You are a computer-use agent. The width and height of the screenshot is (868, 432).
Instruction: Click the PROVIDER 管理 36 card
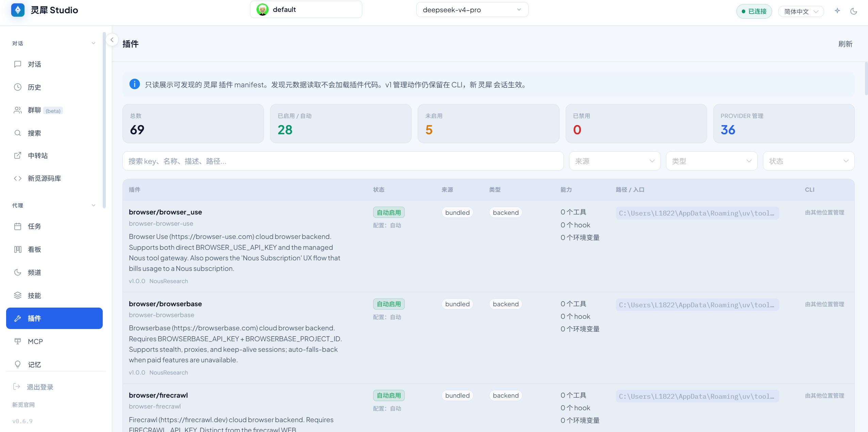click(784, 124)
